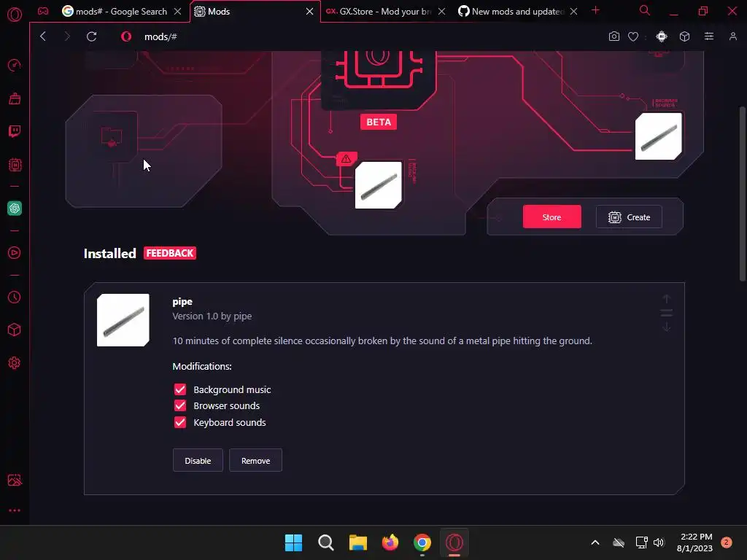Open File Explorer from taskbar
The image size is (747, 560).
click(x=357, y=542)
